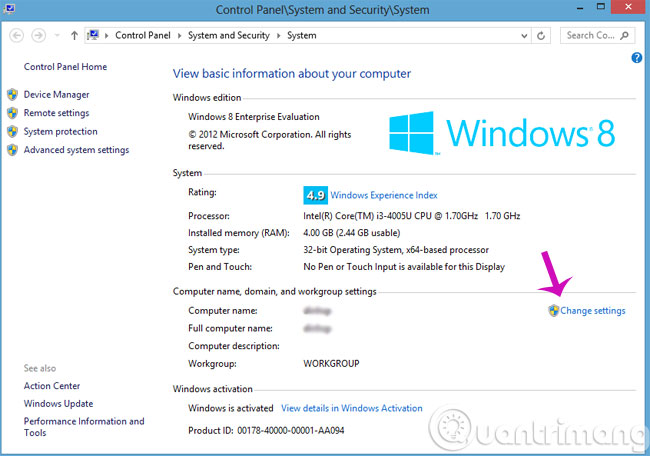Image resolution: width=650 pixels, height=456 pixels.
Task: Select Control Panel breadcrumb
Action: coord(143,35)
